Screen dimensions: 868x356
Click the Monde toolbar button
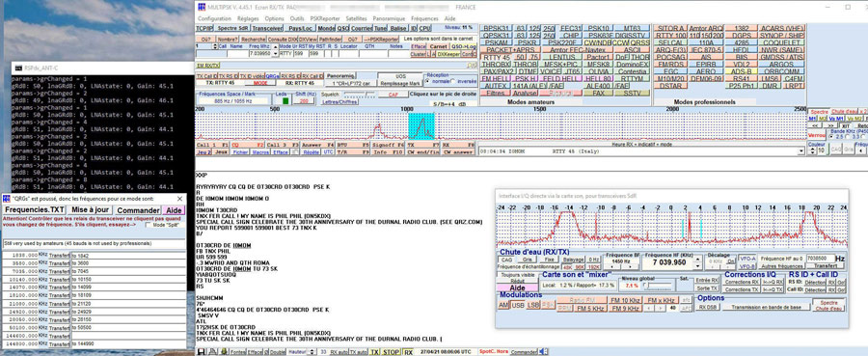326,28
